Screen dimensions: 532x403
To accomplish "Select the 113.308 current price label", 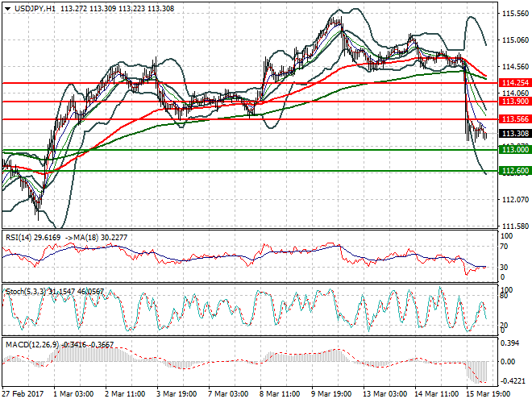I will pos(515,134).
